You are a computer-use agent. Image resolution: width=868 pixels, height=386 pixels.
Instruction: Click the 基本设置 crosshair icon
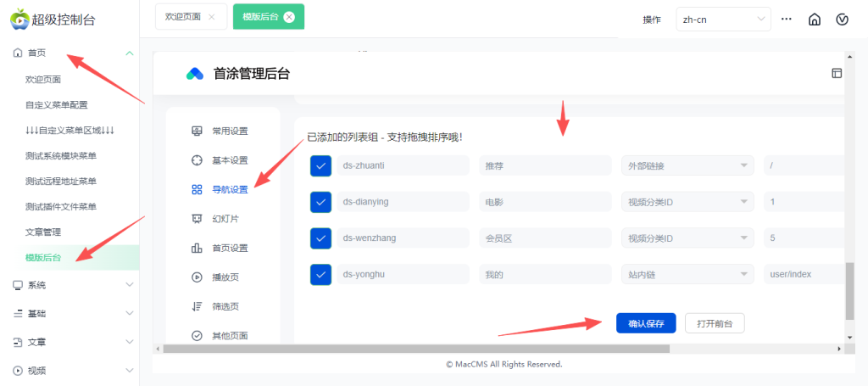(x=197, y=160)
